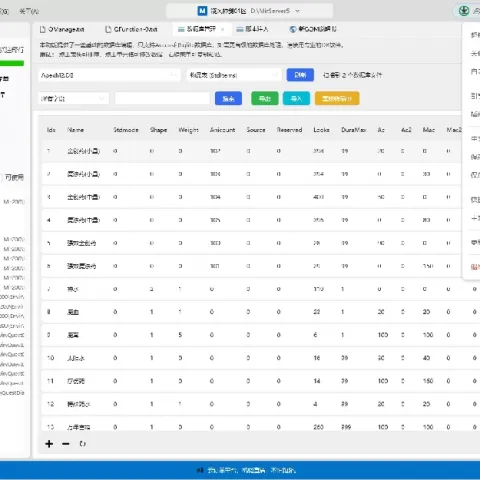The width and height of the screenshot is (480, 480).
Task: Click the Weight column header
Action: click(x=188, y=130)
